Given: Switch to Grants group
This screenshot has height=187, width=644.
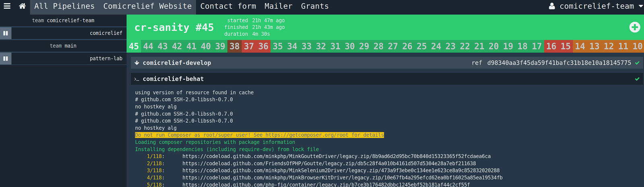Looking at the screenshot, I should coord(315,6).
